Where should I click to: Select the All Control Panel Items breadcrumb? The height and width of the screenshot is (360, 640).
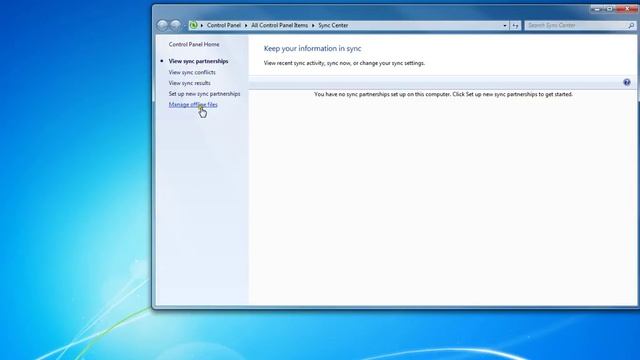280,25
